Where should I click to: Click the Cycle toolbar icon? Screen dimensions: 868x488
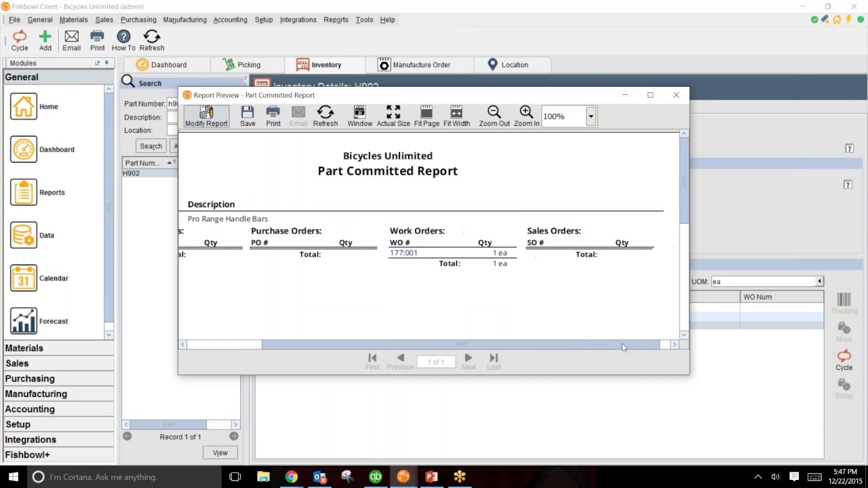pyautogui.click(x=20, y=40)
